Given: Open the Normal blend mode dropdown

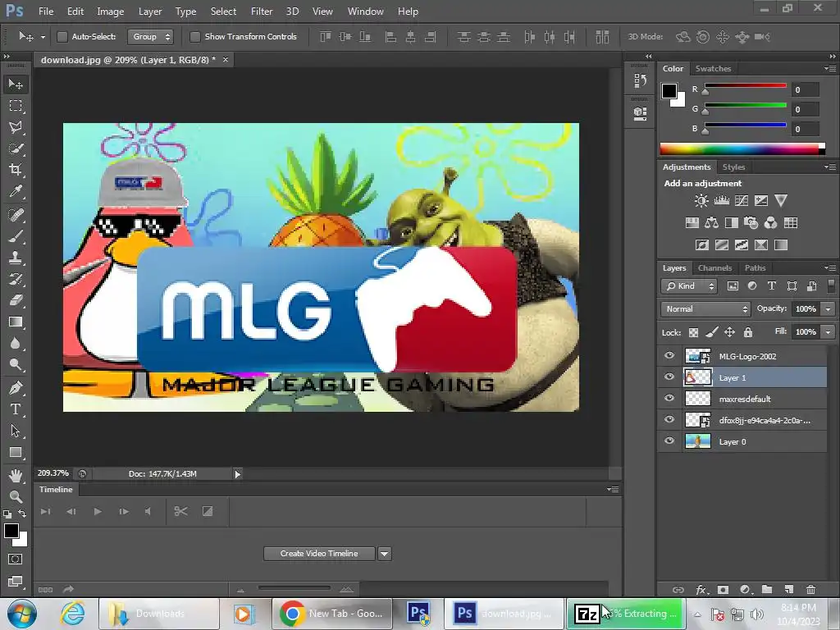Looking at the screenshot, I should (705, 309).
